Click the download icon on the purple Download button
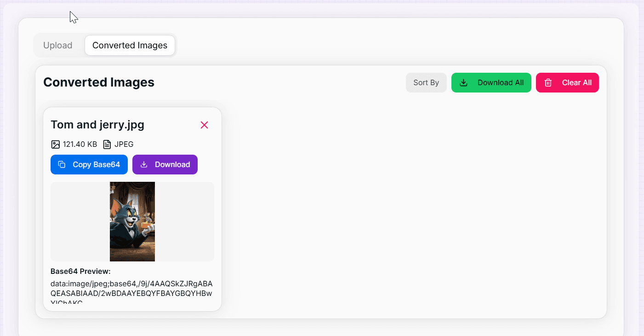 pos(145,164)
